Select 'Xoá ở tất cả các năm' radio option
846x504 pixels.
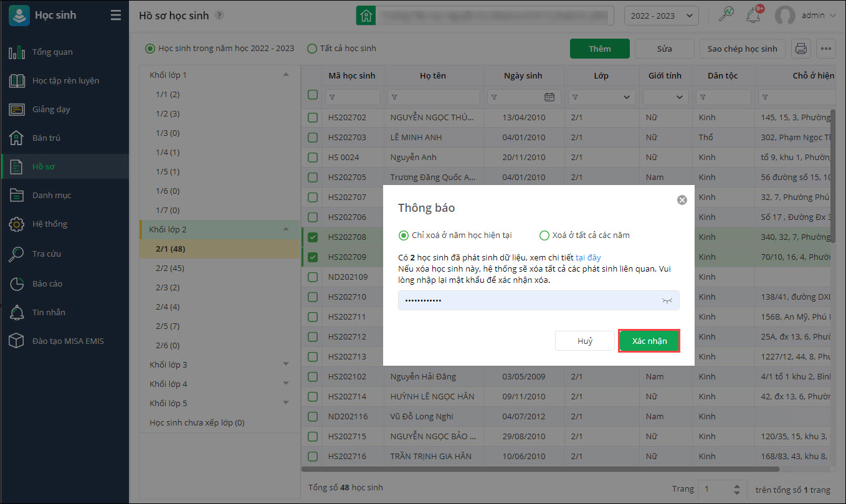click(544, 235)
